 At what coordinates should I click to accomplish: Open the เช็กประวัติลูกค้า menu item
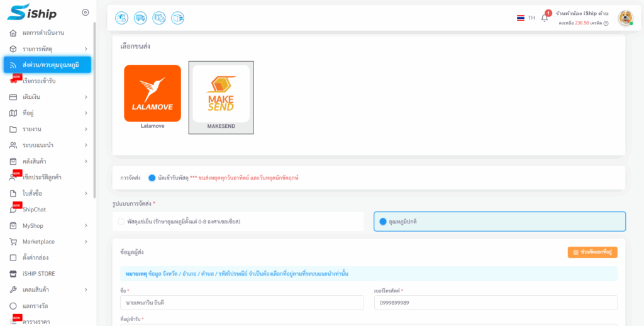coord(42,177)
